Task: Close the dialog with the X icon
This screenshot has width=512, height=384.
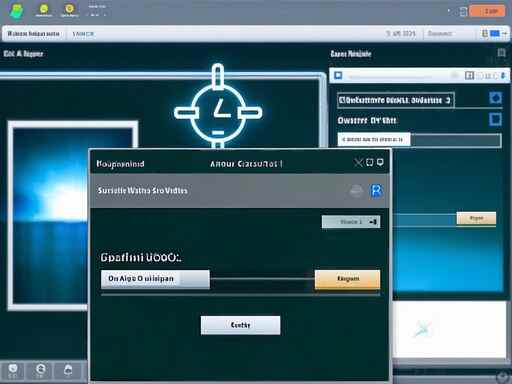Action: [x=358, y=163]
